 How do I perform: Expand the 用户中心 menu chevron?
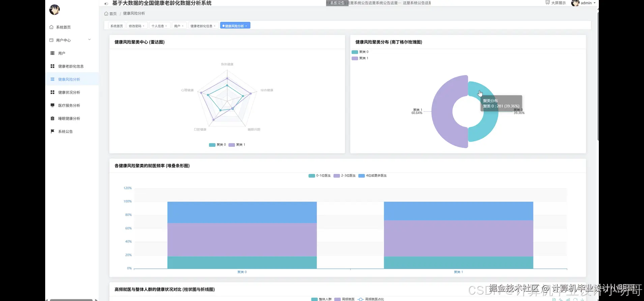tap(89, 40)
